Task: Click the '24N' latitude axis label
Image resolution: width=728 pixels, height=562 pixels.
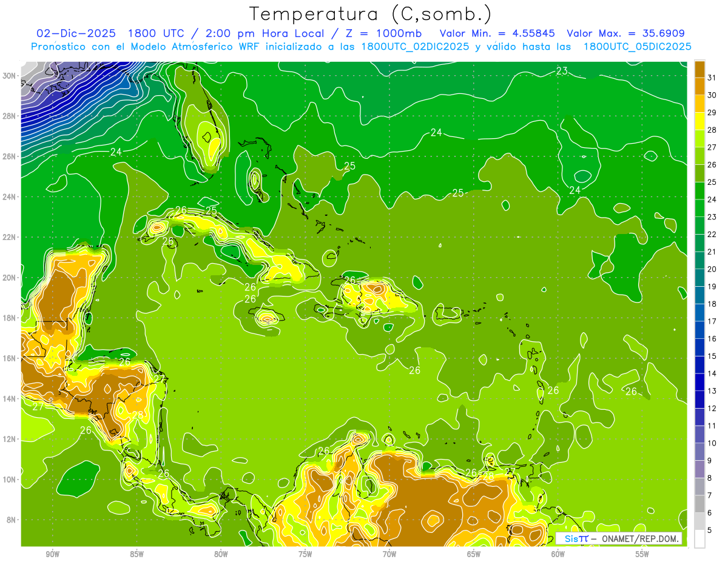Action: click(x=10, y=197)
